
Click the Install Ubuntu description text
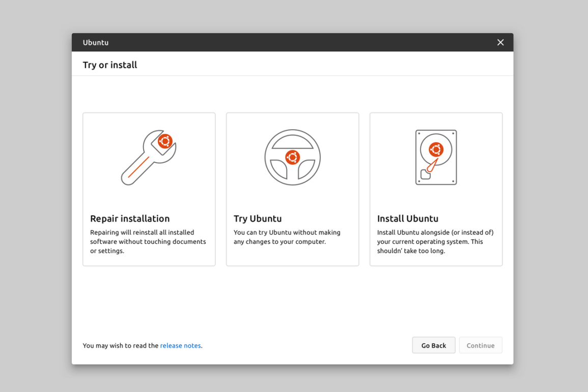435,241
